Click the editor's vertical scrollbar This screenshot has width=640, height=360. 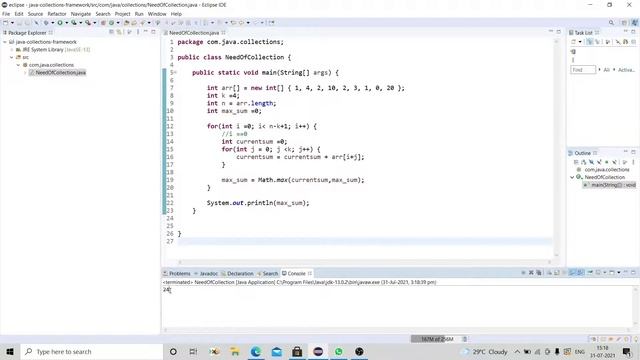556,147
